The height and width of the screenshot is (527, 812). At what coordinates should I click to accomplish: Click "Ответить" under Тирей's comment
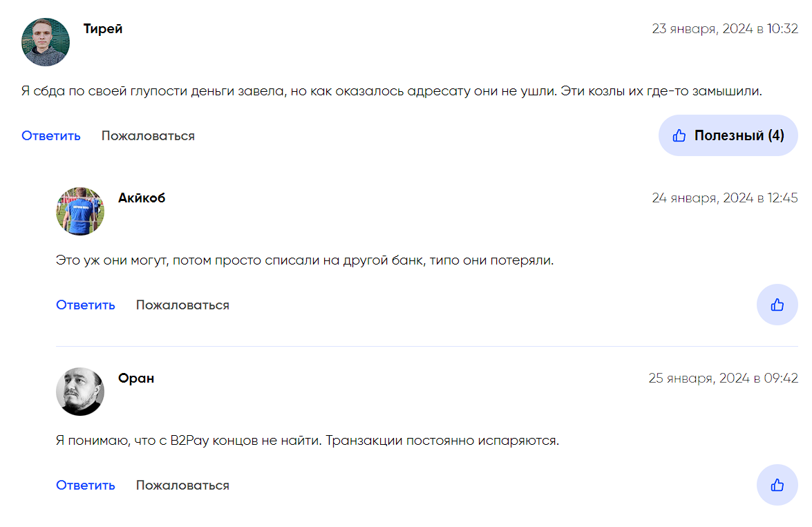pos(51,136)
